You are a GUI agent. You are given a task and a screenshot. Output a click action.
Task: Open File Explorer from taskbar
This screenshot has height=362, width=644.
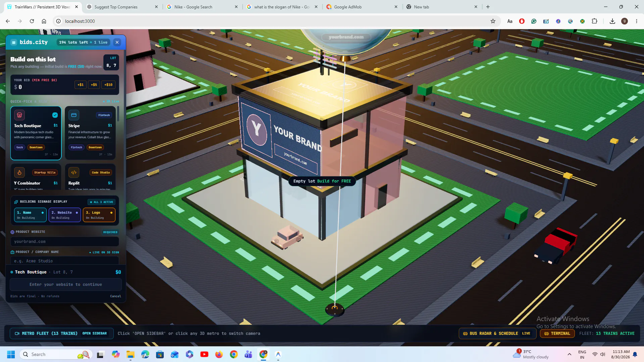131,354
